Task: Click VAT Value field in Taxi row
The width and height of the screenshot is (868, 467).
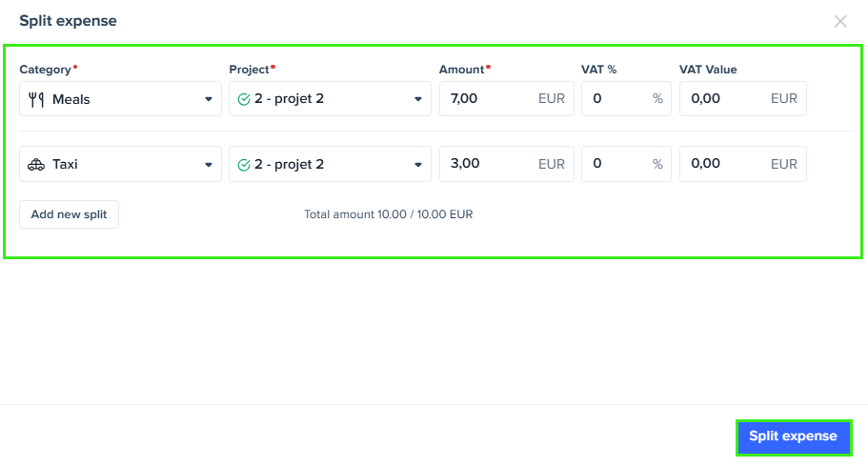Action: click(x=743, y=164)
